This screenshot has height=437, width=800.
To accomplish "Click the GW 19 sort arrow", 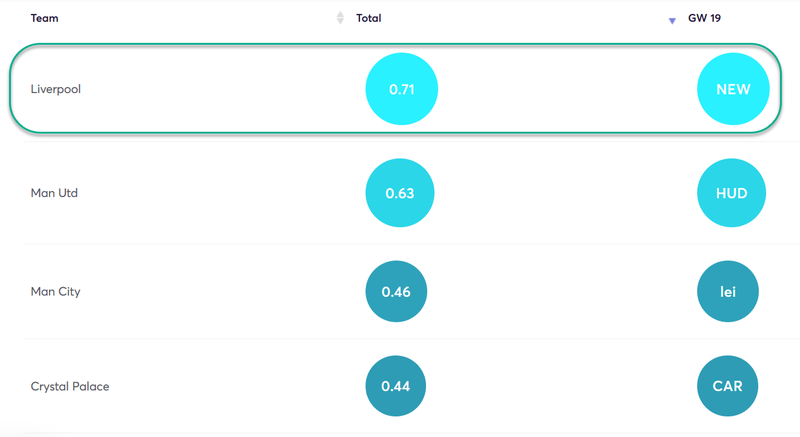I will point(672,21).
